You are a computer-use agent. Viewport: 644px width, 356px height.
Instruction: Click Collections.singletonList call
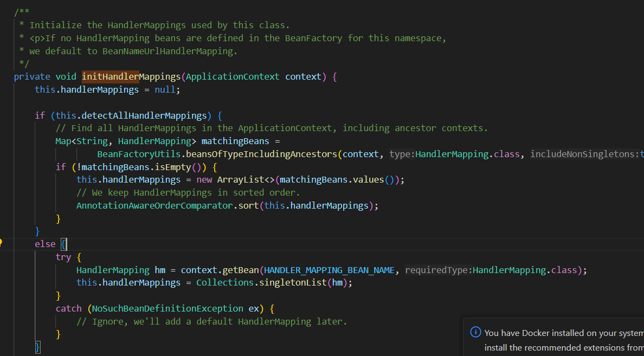261,283
